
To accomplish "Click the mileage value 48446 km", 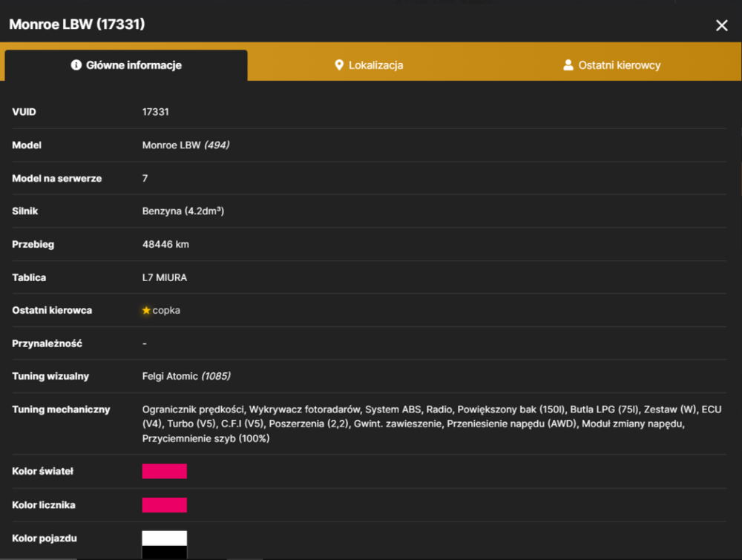I will [165, 245].
